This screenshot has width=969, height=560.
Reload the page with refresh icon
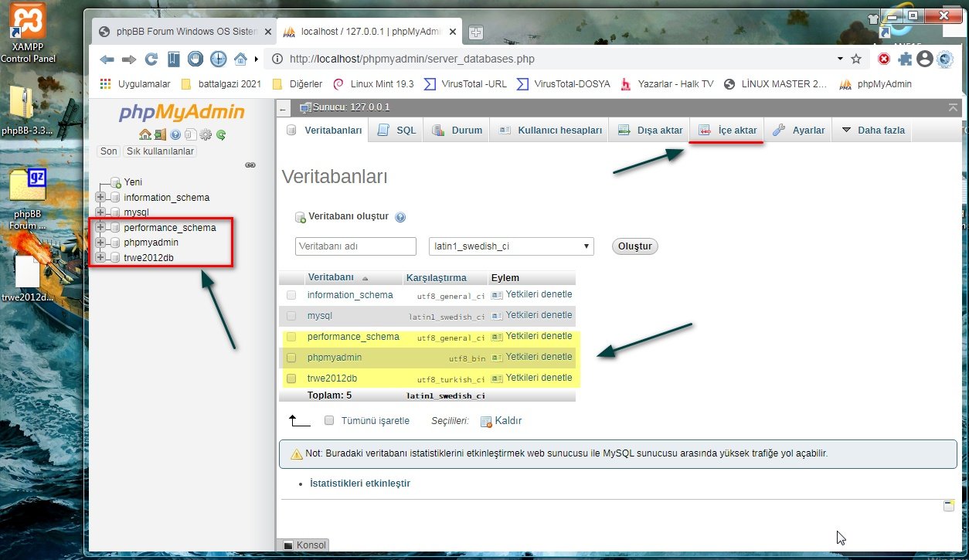coord(151,59)
